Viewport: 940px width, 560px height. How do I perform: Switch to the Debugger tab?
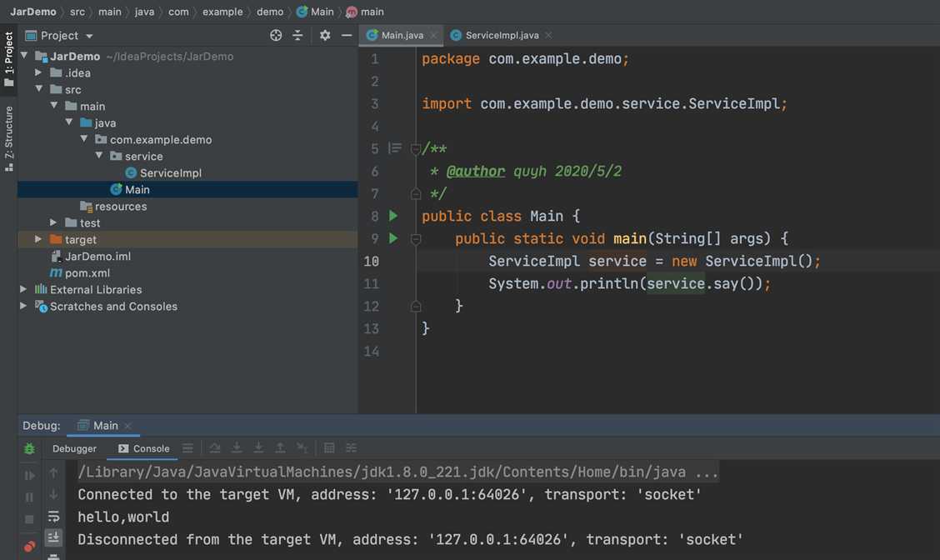tap(74, 448)
